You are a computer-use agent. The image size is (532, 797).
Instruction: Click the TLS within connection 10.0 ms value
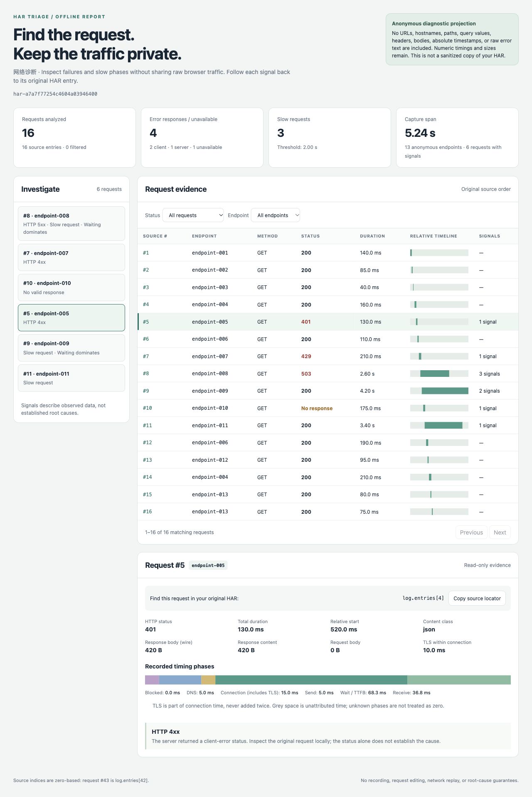click(x=434, y=650)
